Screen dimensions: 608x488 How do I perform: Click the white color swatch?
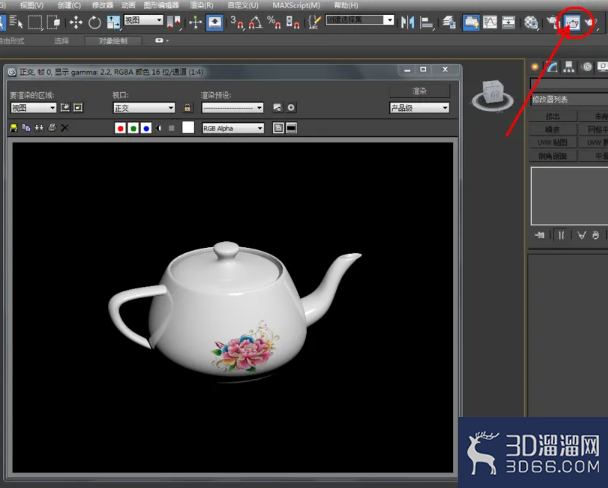[x=188, y=127]
